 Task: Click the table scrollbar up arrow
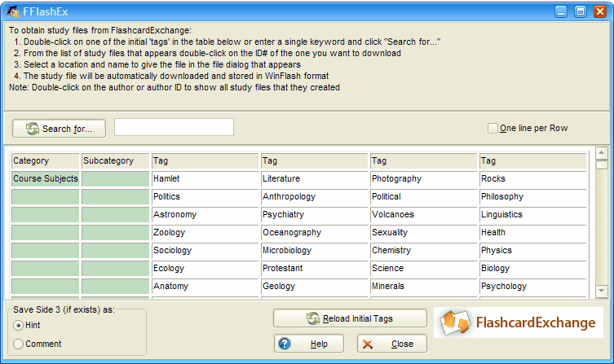coord(602,153)
